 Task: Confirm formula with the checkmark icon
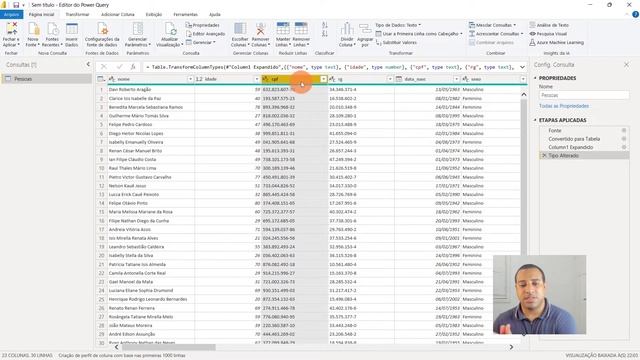click(119, 67)
